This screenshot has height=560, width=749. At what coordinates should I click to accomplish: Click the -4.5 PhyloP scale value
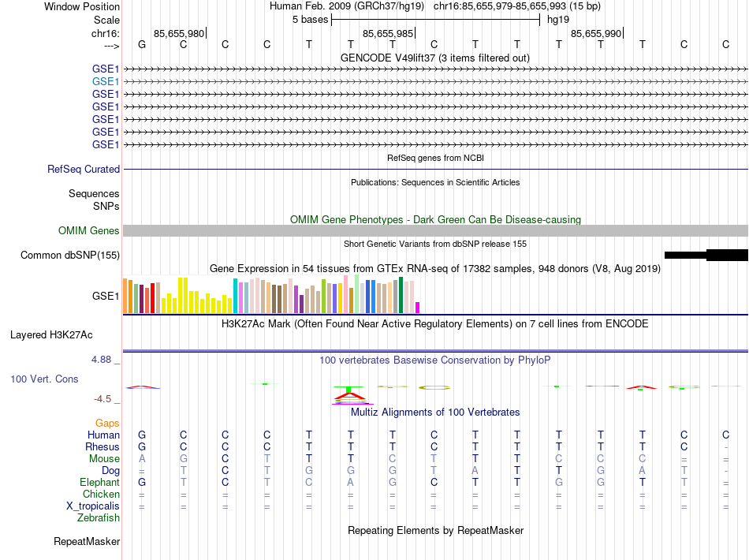click(102, 399)
